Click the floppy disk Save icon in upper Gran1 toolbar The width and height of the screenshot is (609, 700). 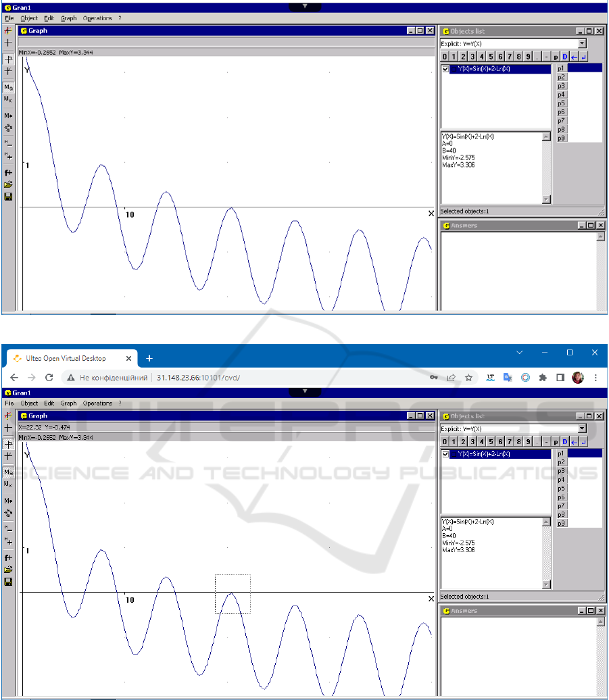point(8,197)
